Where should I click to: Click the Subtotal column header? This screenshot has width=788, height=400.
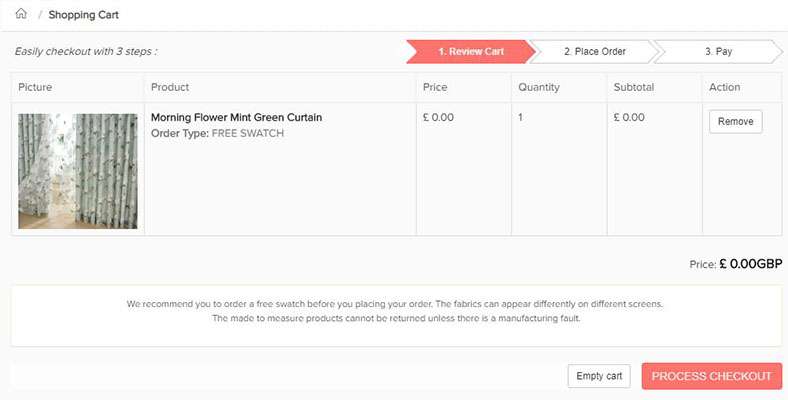tap(634, 87)
